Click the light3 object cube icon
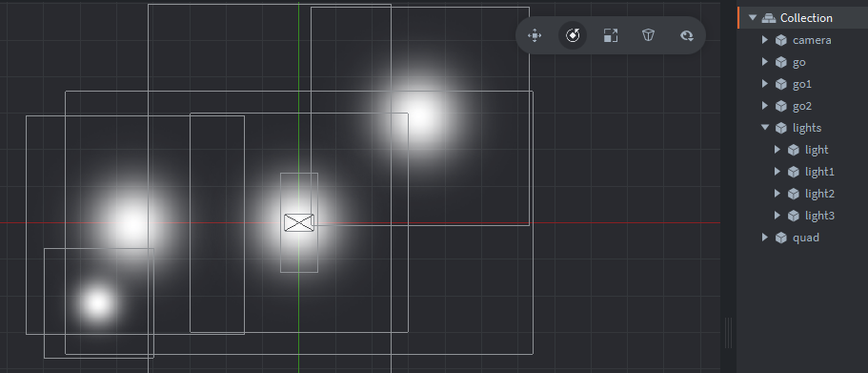 (x=794, y=216)
